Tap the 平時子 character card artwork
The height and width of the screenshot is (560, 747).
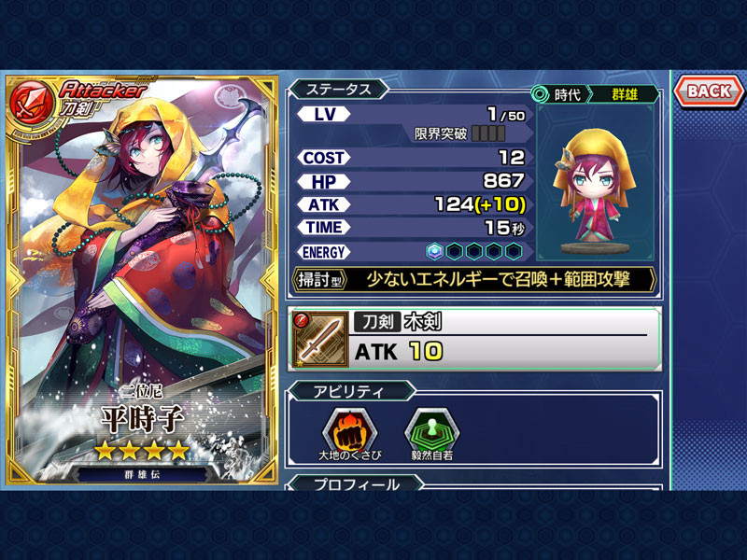click(142, 280)
